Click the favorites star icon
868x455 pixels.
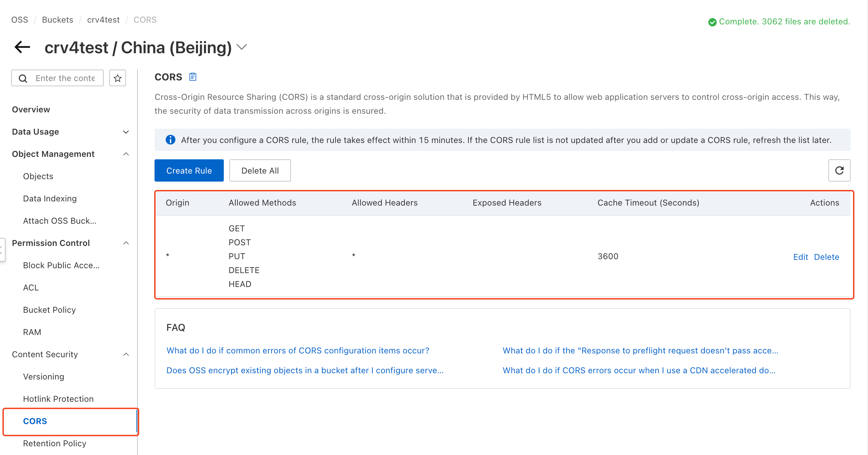point(118,78)
